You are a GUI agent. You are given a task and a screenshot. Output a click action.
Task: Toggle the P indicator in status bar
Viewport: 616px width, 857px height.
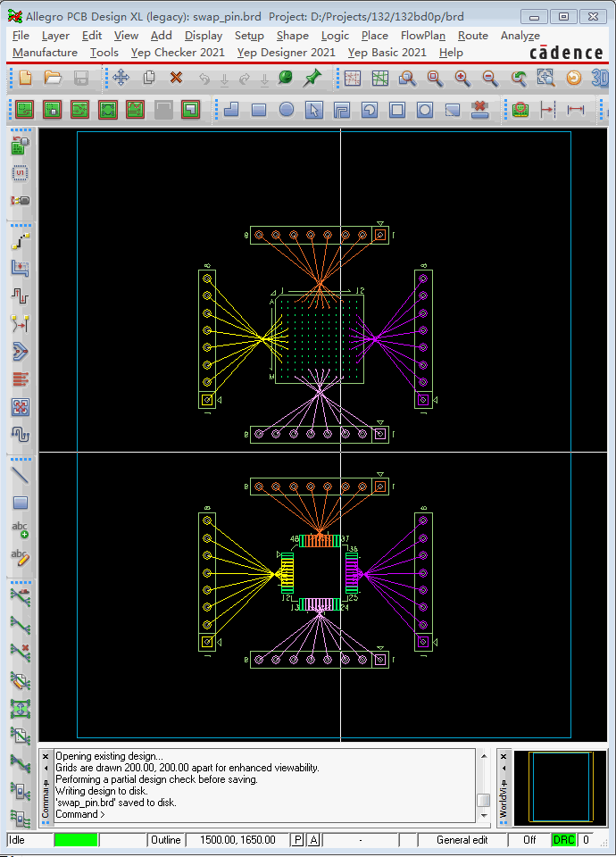click(297, 840)
